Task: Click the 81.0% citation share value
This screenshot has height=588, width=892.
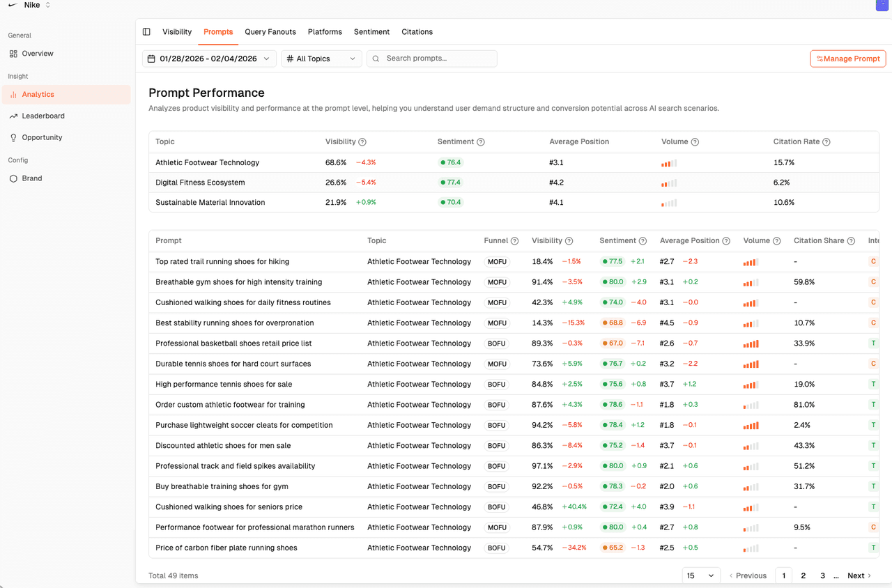Action: (x=804, y=405)
